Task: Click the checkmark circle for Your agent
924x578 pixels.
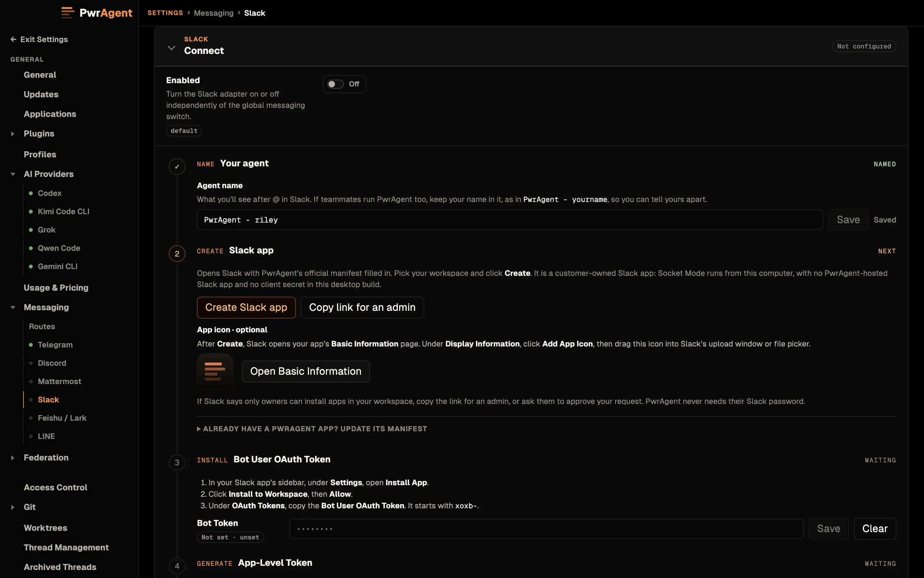Action: (x=177, y=167)
